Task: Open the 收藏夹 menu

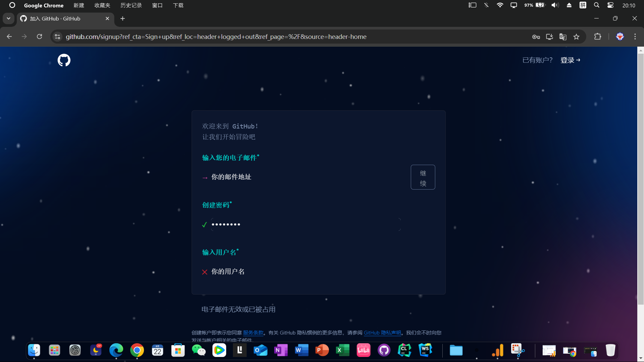Action: pyautogui.click(x=102, y=5)
